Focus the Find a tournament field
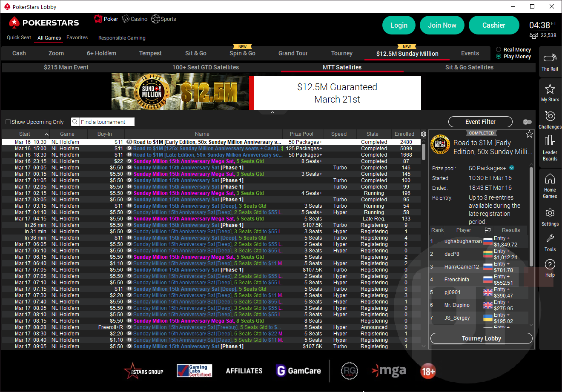Image resolution: width=562 pixels, height=392 pixels. point(106,122)
